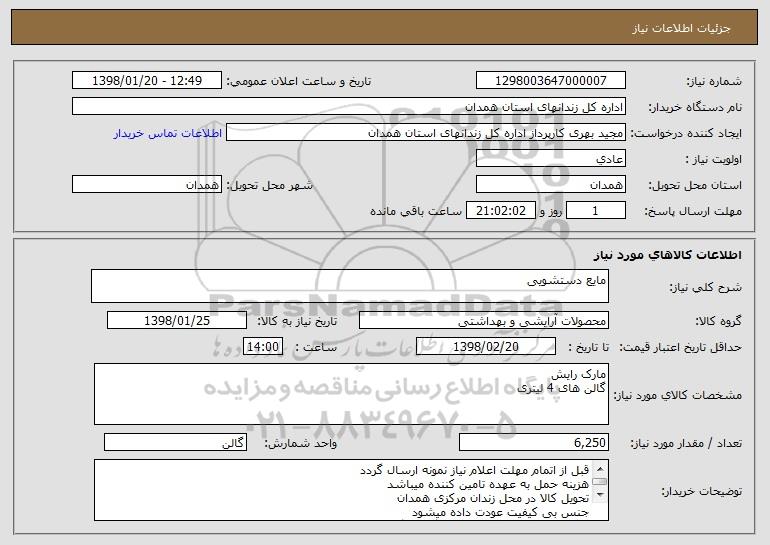Click the section title اطلاعات کالاهای مورد نیاز
This screenshot has width=770, height=545.
(667, 254)
